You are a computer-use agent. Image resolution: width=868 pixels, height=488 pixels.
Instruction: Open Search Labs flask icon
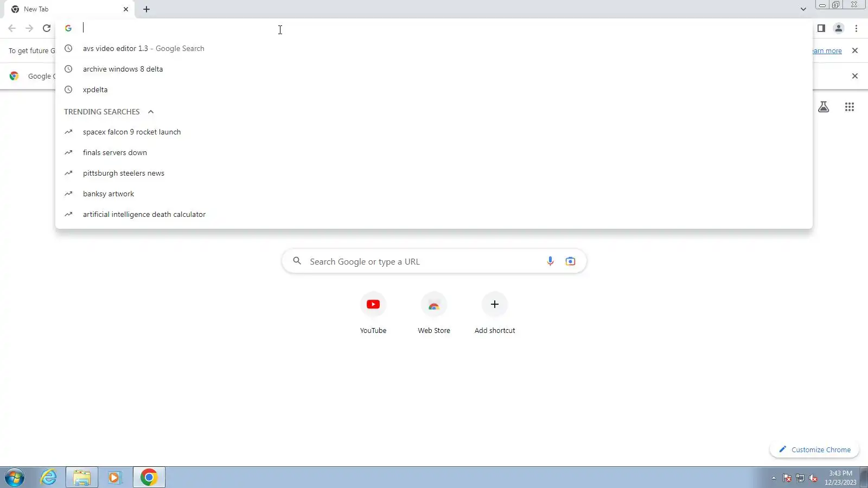(x=824, y=107)
